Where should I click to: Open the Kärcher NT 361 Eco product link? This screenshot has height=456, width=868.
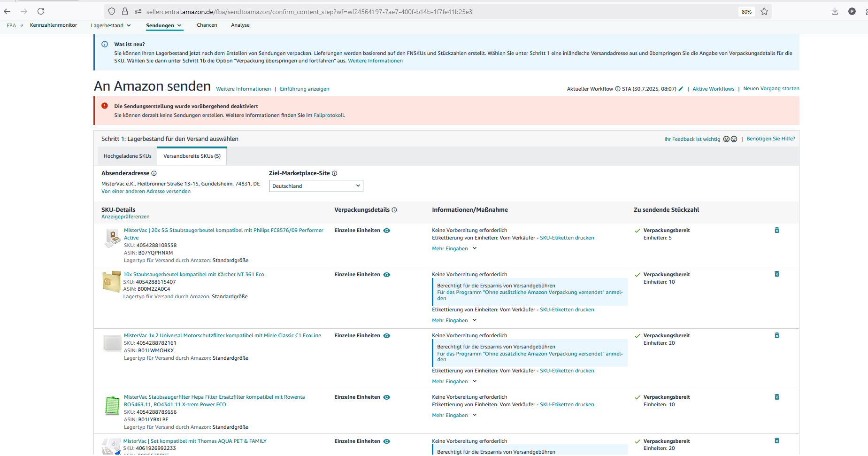[193, 275]
